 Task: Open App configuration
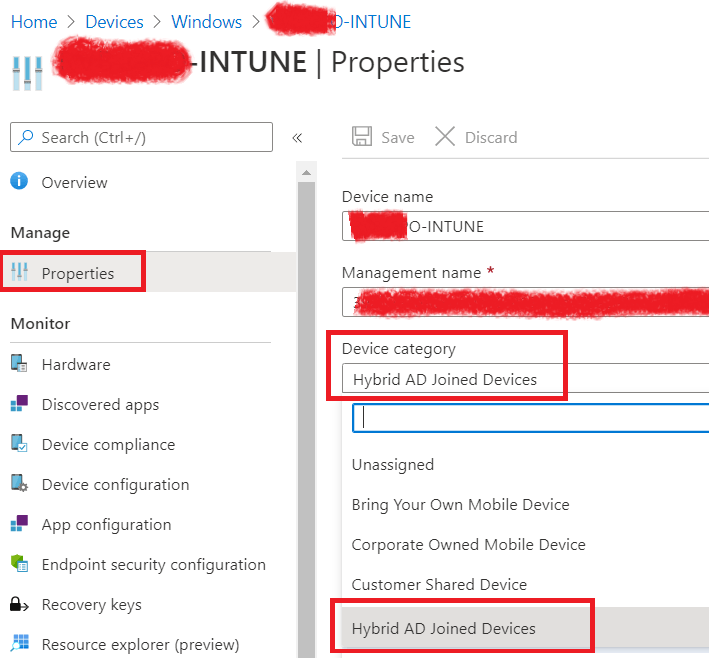[x=106, y=525]
